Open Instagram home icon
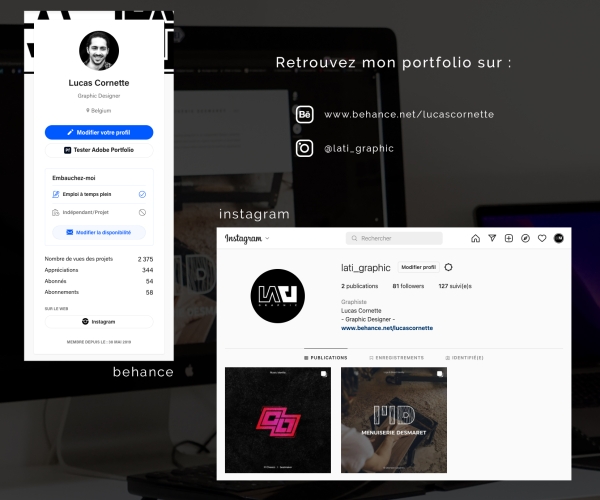 [x=475, y=238]
